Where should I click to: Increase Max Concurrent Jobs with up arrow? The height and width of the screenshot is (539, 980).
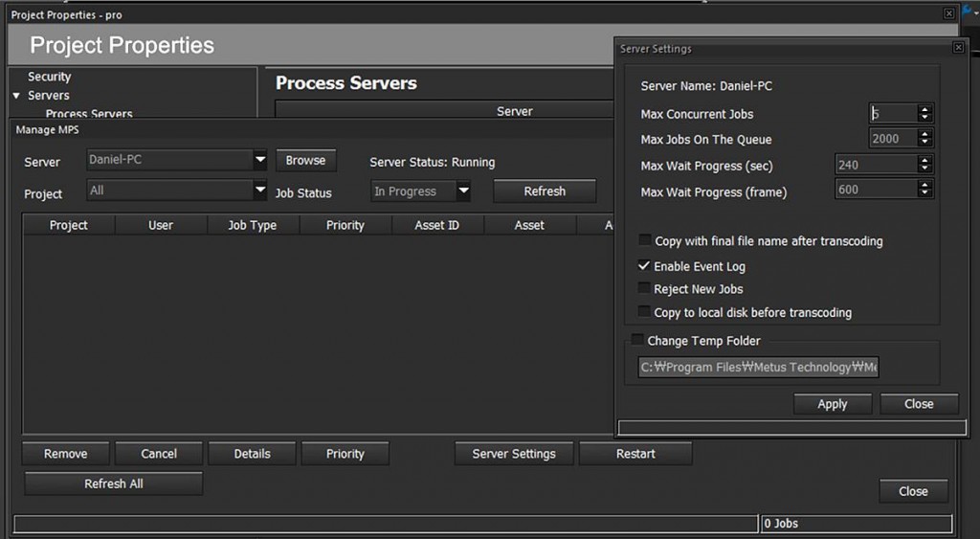[x=925, y=109]
